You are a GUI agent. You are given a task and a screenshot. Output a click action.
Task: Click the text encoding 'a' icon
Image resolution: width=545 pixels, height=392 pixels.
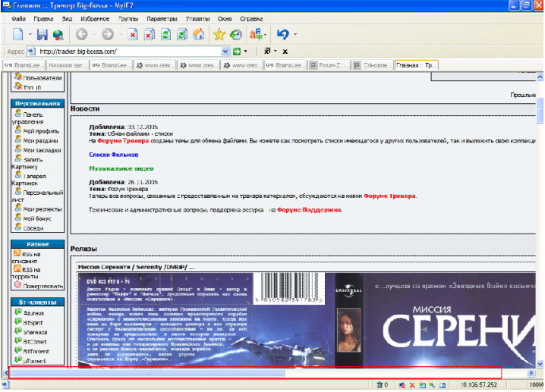pyautogui.click(x=256, y=34)
